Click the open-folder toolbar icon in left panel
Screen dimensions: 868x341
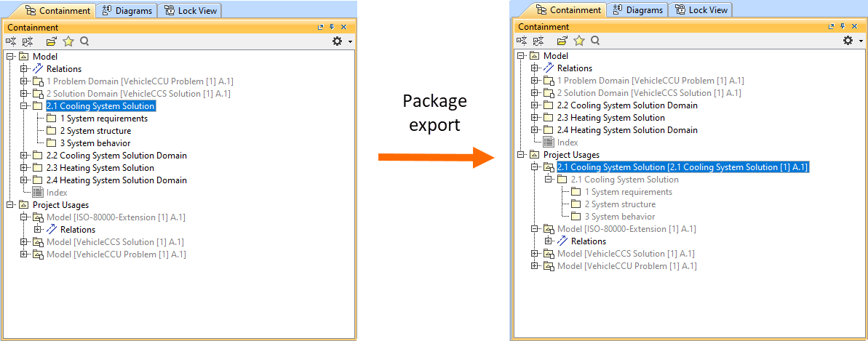point(52,41)
